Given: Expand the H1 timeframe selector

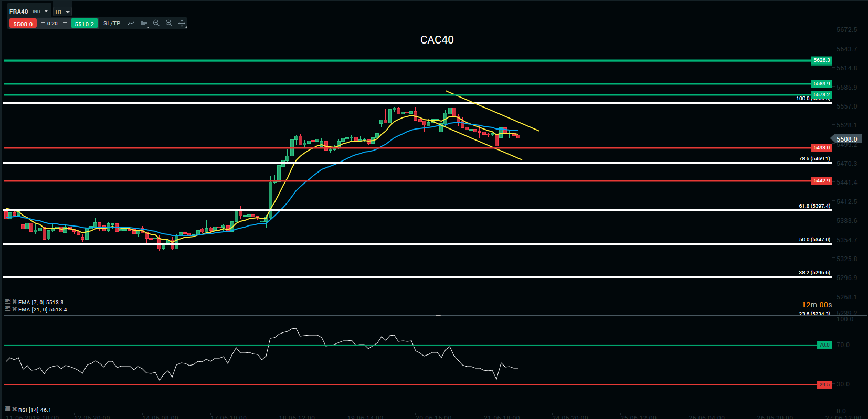Looking at the screenshot, I should [x=62, y=12].
